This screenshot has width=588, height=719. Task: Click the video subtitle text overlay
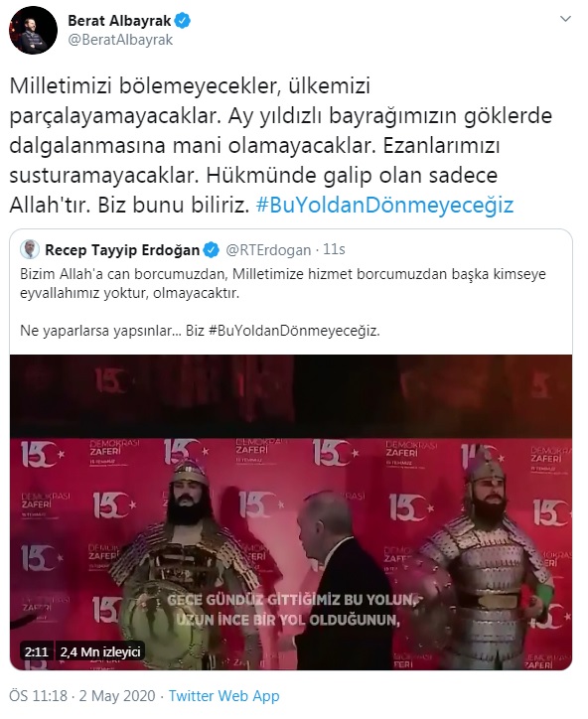pos(290,610)
